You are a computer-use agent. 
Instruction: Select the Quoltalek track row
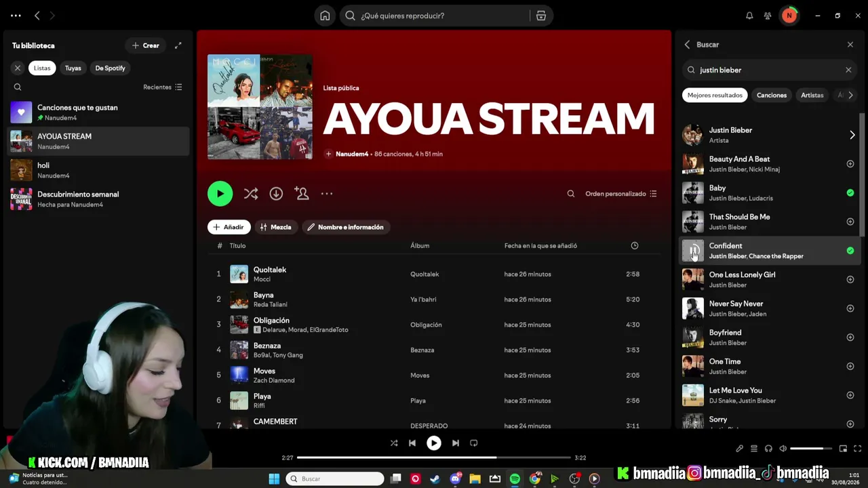433,274
